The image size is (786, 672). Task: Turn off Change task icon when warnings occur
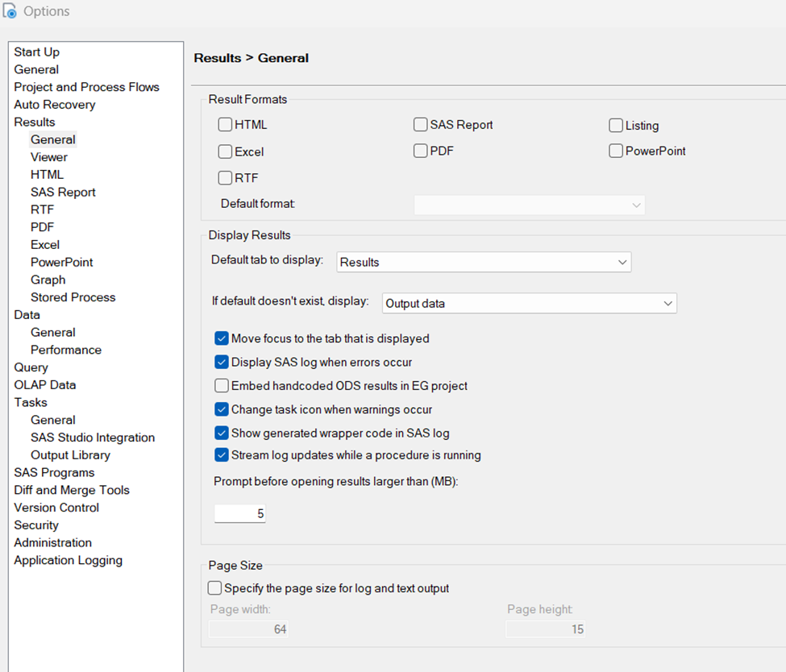tap(222, 409)
